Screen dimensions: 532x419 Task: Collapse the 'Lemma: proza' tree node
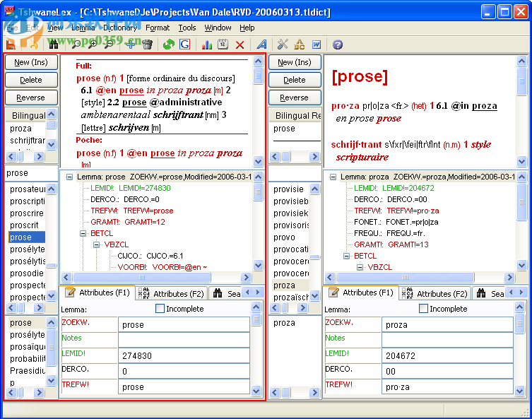(333, 177)
